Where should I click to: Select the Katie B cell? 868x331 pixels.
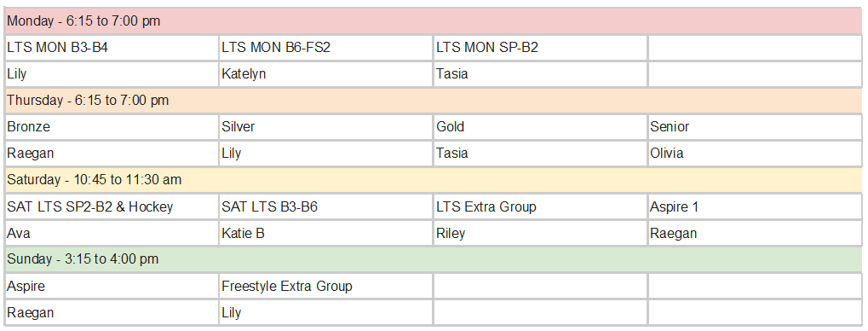tap(325, 234)
